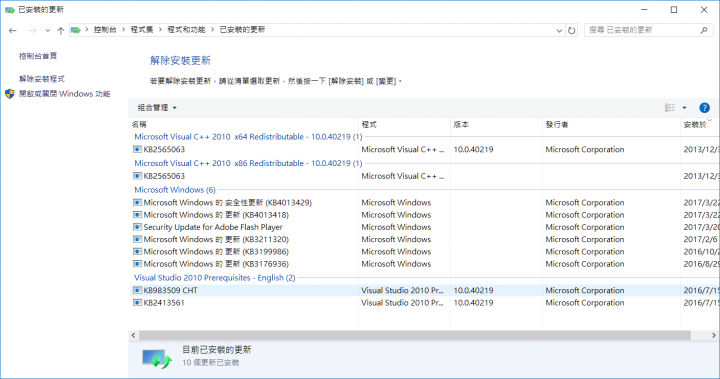720x379 pixels.
Task: Open help with the question mark icon
Action: point(704,108)
